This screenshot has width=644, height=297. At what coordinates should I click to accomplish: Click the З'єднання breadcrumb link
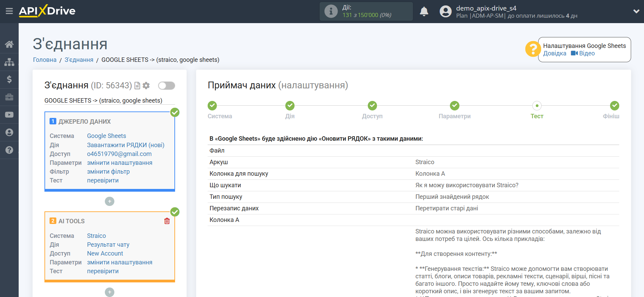(79, 60)
